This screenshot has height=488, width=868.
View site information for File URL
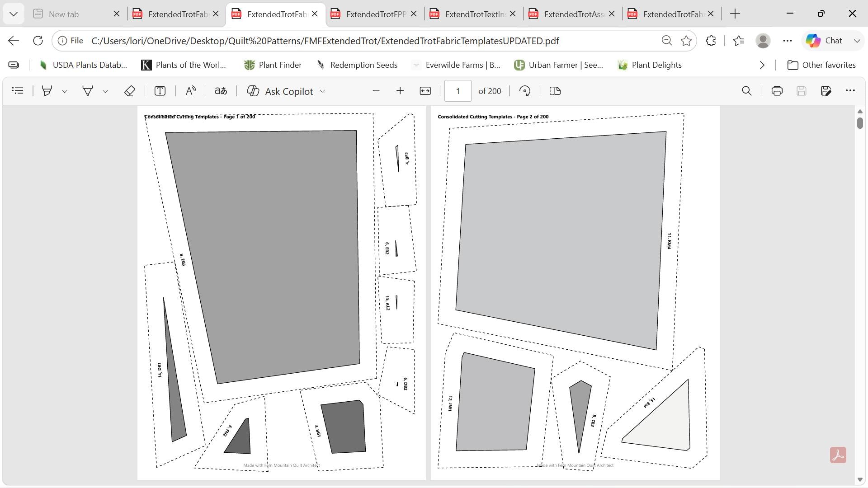pos(71,41)
